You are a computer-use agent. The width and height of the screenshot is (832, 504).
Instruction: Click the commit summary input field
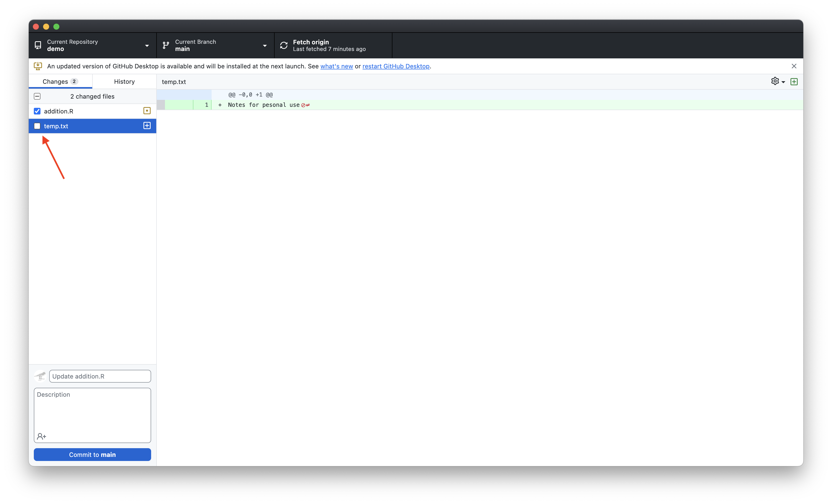coord(100,376)
